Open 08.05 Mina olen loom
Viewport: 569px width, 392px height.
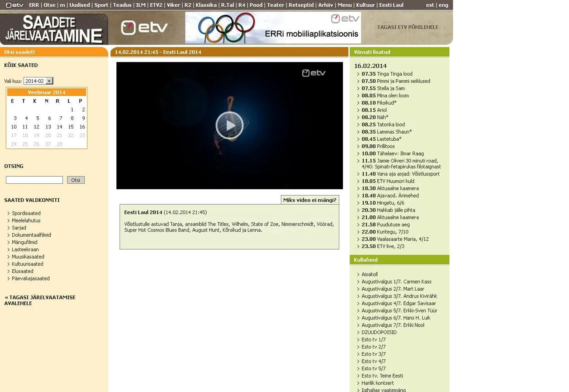(385, 95)
